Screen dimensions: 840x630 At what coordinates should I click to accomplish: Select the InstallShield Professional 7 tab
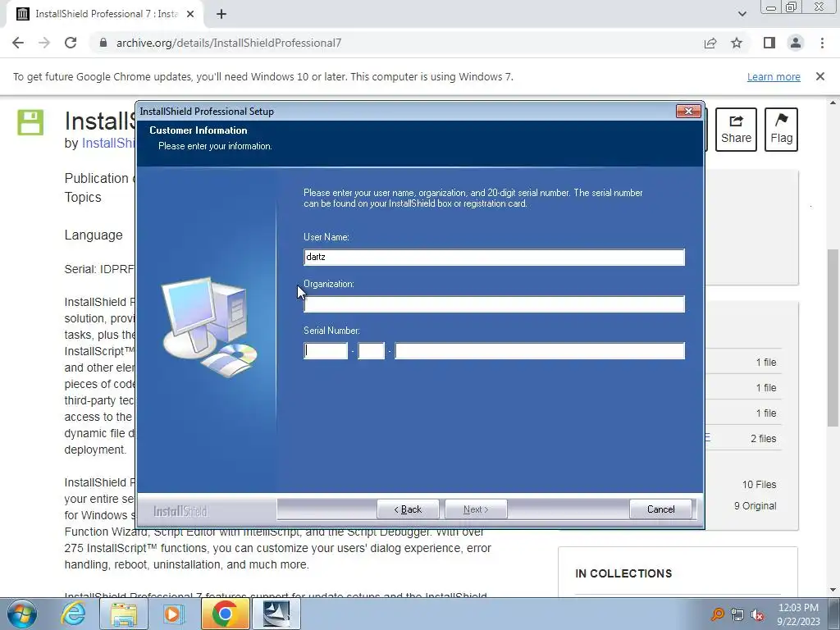point(105,14)
